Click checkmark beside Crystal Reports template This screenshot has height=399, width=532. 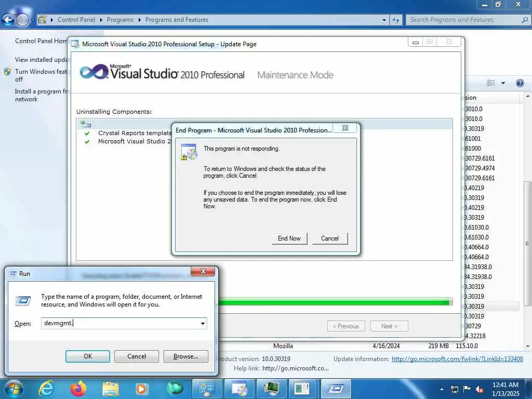(x=87, y=134)
